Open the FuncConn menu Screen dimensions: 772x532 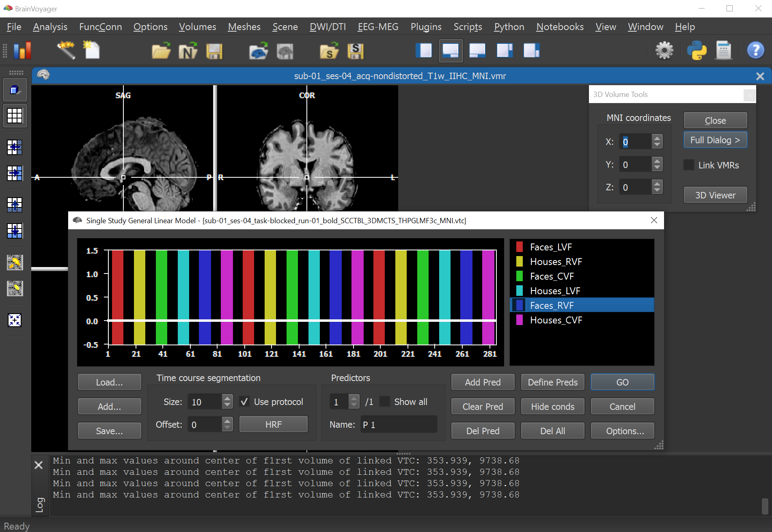100,27
